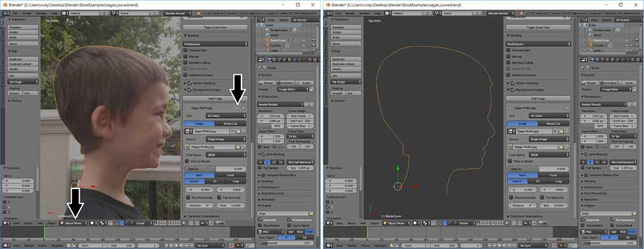644x249 pixels.
Task: Click Toggle Quad View in outline-only window
Action: tap(538, 27)
